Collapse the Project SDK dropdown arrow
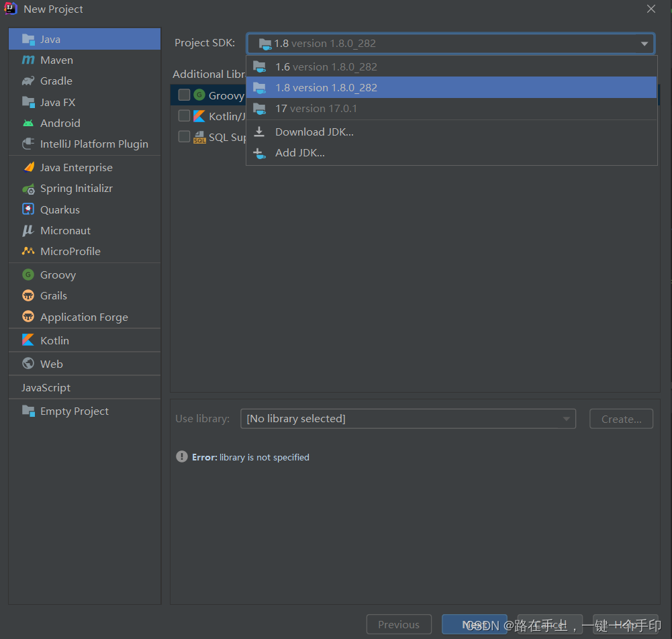The height and width of the screenshot is (639, 672). pyautogui.click(x=644, y=44)
